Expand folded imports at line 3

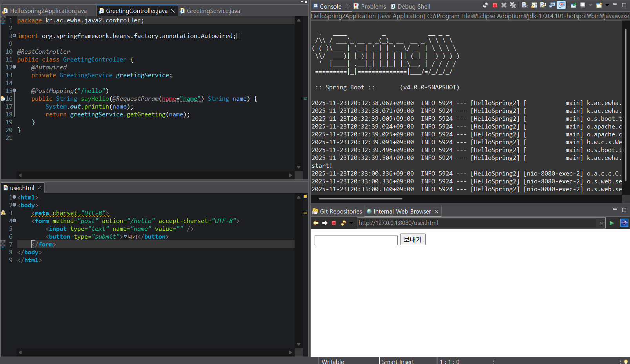15,36
